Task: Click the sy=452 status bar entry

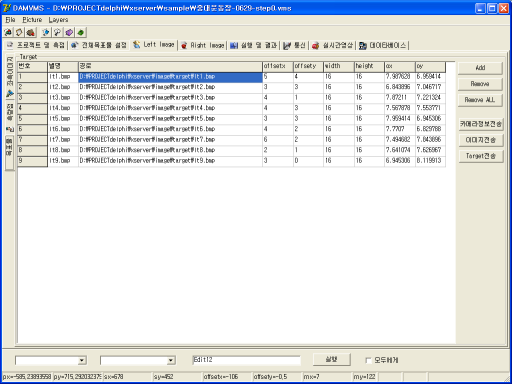Action: (177, 377)
